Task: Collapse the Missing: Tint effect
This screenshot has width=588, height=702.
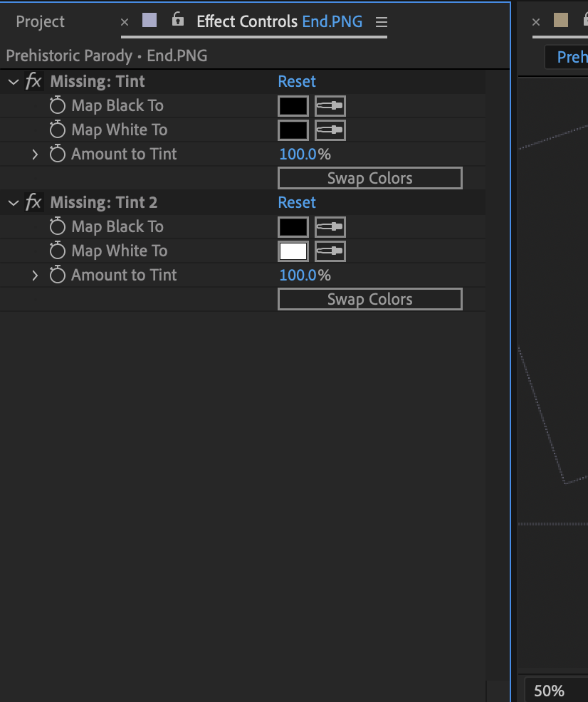Action: point(12,81)
